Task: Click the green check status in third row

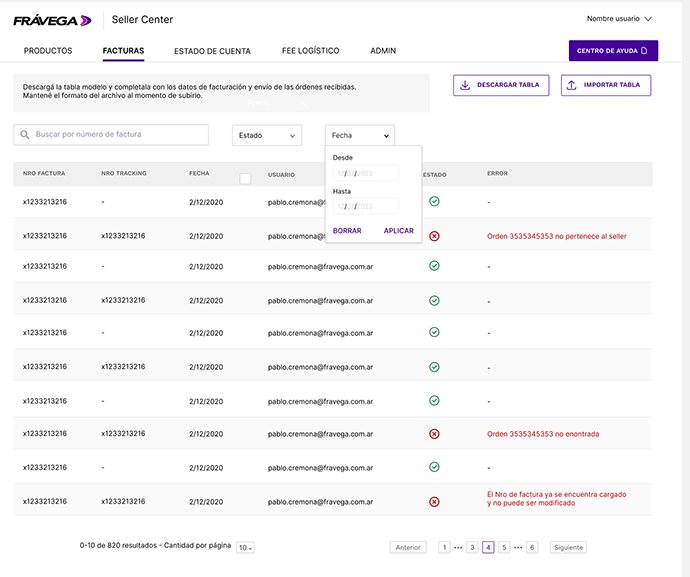Action: (x=434, y=266)
